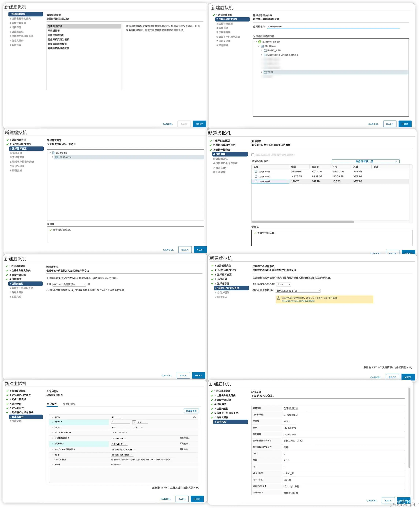Click the BASIC_APP folder icon
The image size is (420, 508).
point(265,51)
